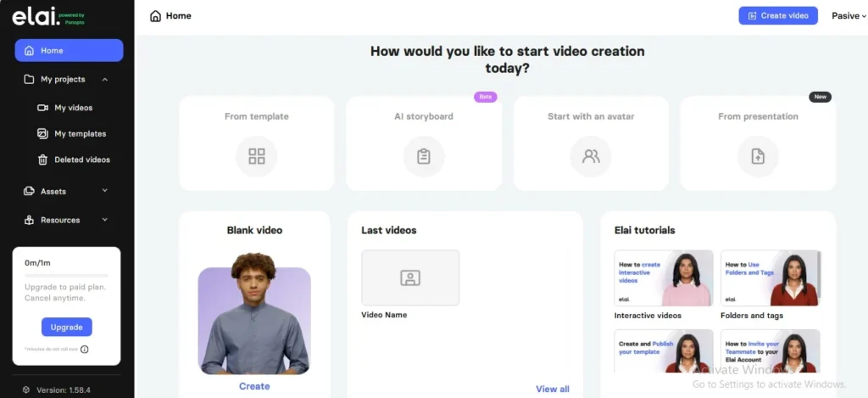868x398 pixels.
Task: Open the Invite your Teammate tutorial
Action: coord(770,351)
